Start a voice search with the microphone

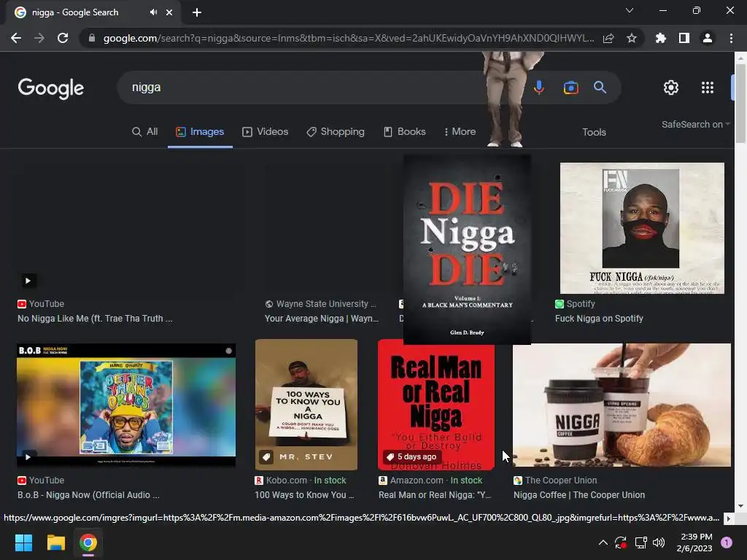point(539,87)
